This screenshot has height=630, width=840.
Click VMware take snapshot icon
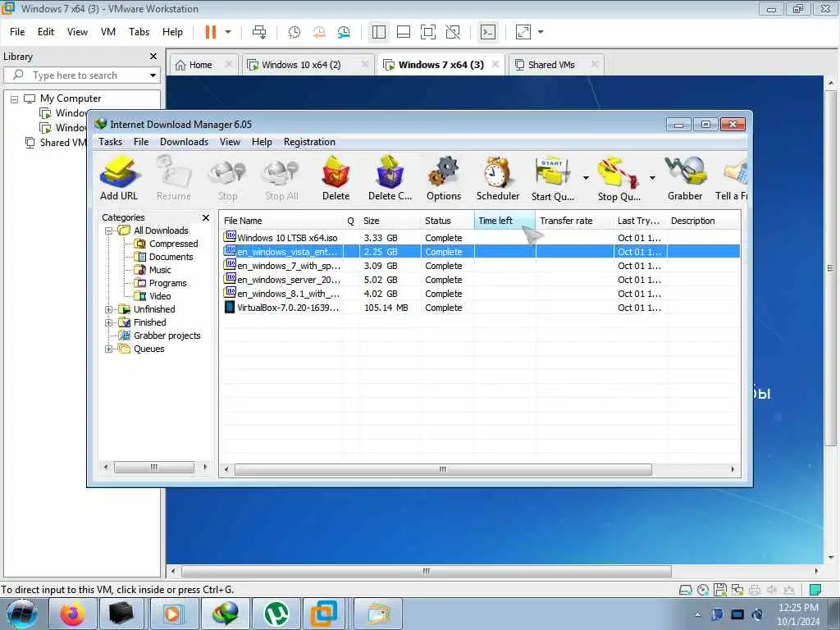click(x=294, y=32)
